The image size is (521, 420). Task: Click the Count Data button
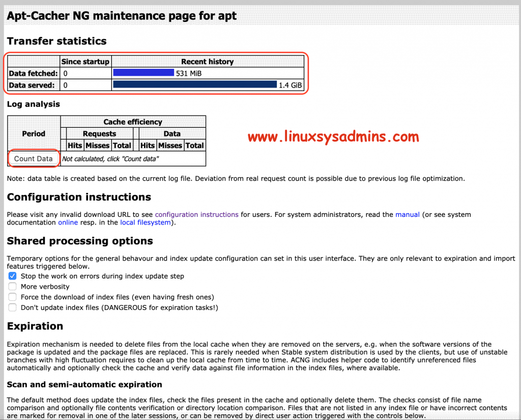coord(33,159)
